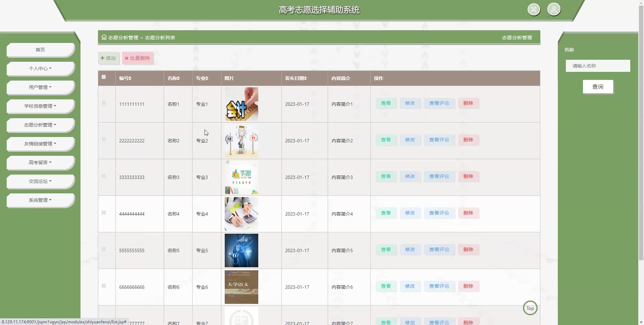Open the user profile avatar icon
The image size is (644, 325).
554,9
